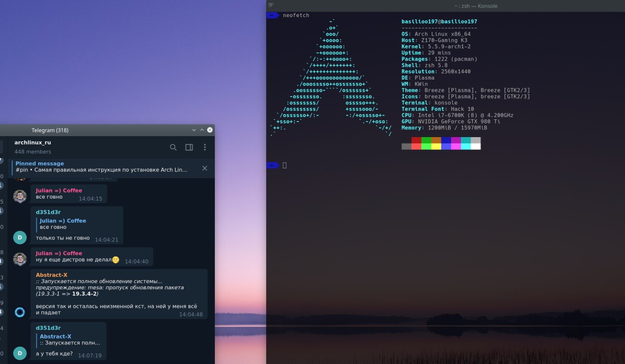
Task: Click the empty Konsole prompt cursor
Action: [x=285, y=165]
